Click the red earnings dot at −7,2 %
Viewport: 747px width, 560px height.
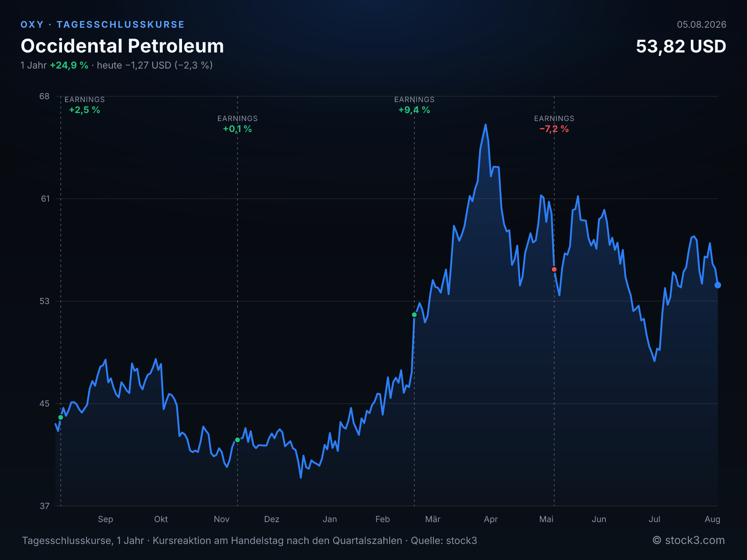point(554,269)
